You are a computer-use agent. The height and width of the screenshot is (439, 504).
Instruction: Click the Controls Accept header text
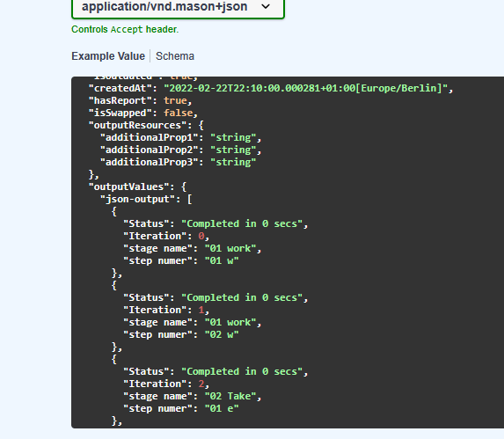click(x=125, y=30)
